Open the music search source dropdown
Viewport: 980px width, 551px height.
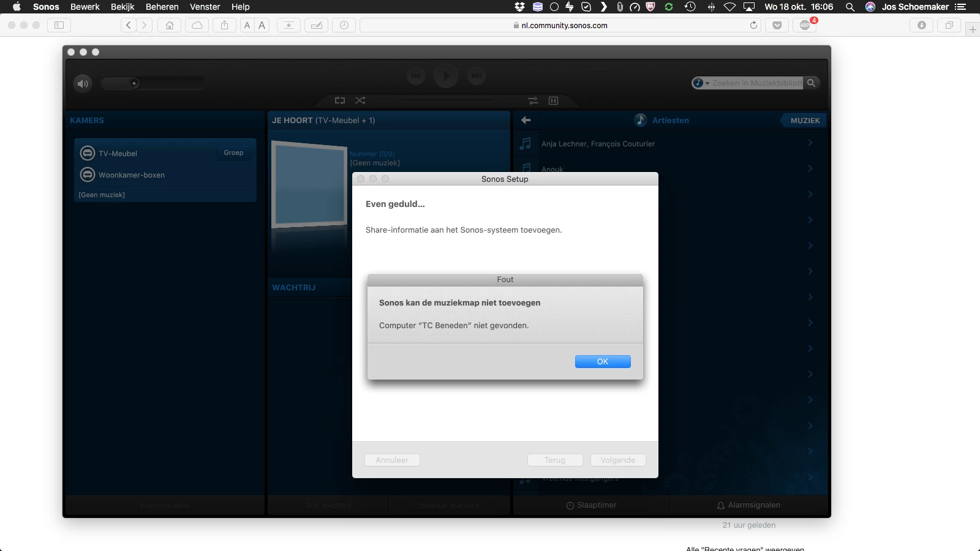pos(701,83)
